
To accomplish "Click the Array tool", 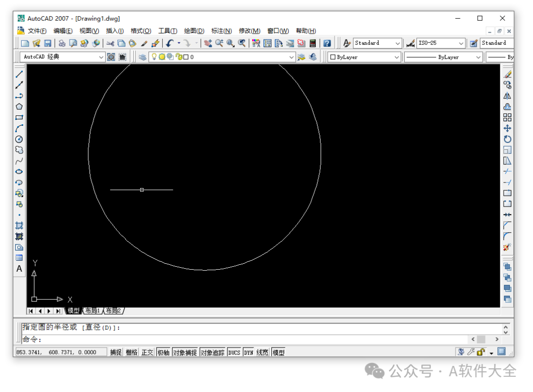I will (x=507, y=117).
